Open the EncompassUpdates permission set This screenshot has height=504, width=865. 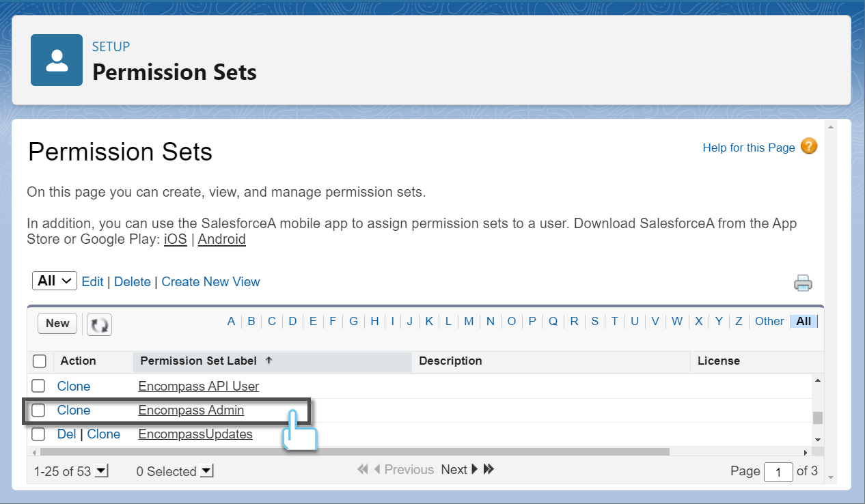tap(195, 434)
